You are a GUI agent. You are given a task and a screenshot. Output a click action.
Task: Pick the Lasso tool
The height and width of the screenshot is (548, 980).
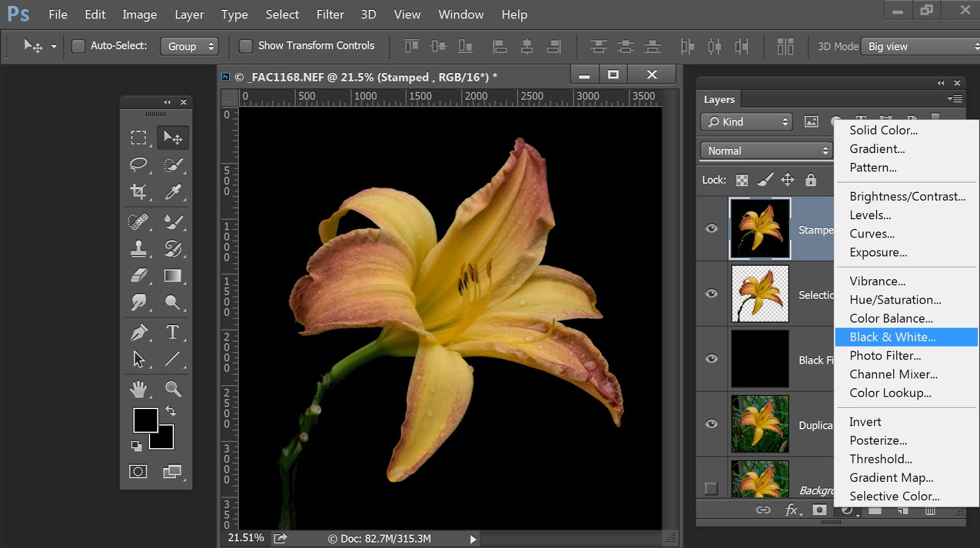pyautogui.click(x=138, y=165)
